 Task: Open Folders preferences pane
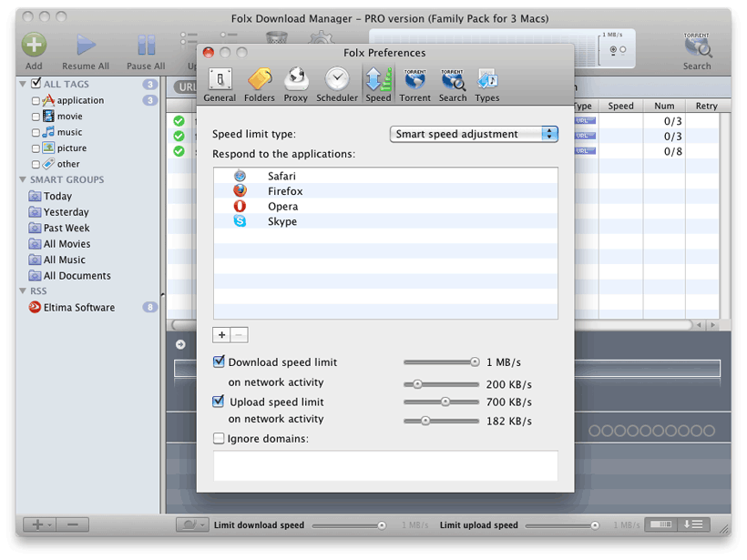260,85
